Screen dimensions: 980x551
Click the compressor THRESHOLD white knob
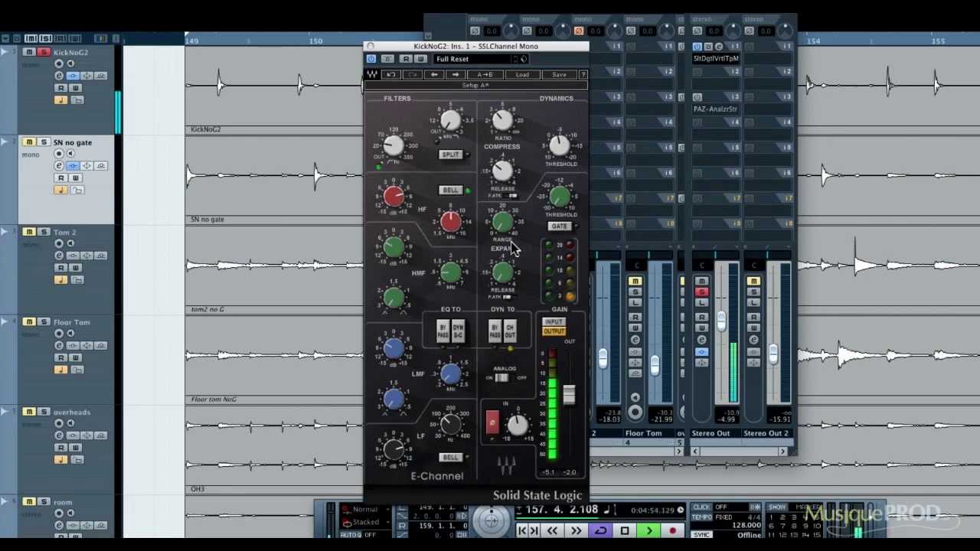coord(560,144)
